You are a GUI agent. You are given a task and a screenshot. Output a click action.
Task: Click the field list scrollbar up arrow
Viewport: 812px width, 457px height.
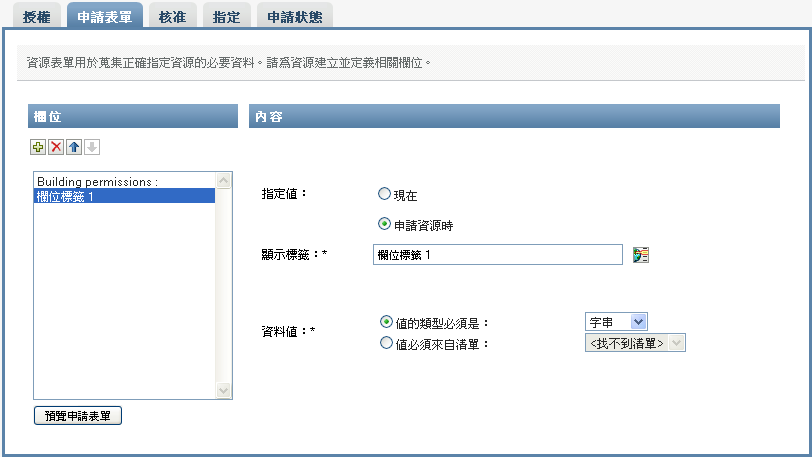224,180
